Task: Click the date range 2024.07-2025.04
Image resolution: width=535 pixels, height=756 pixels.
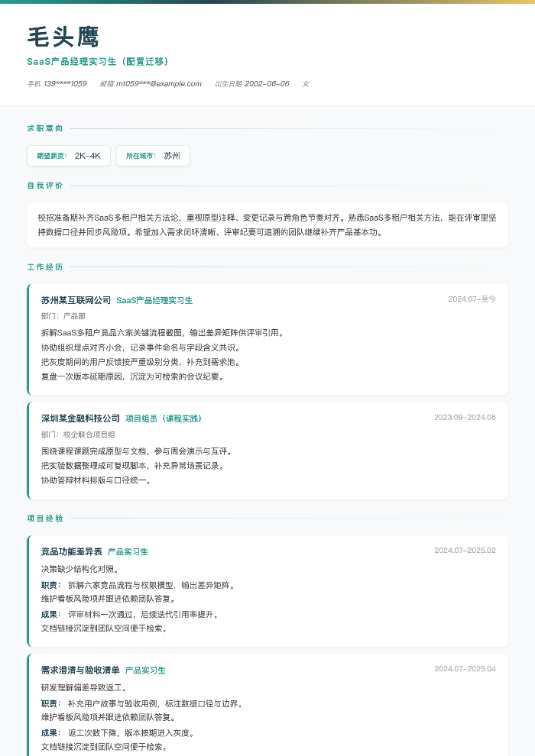Action: (465, 669)
